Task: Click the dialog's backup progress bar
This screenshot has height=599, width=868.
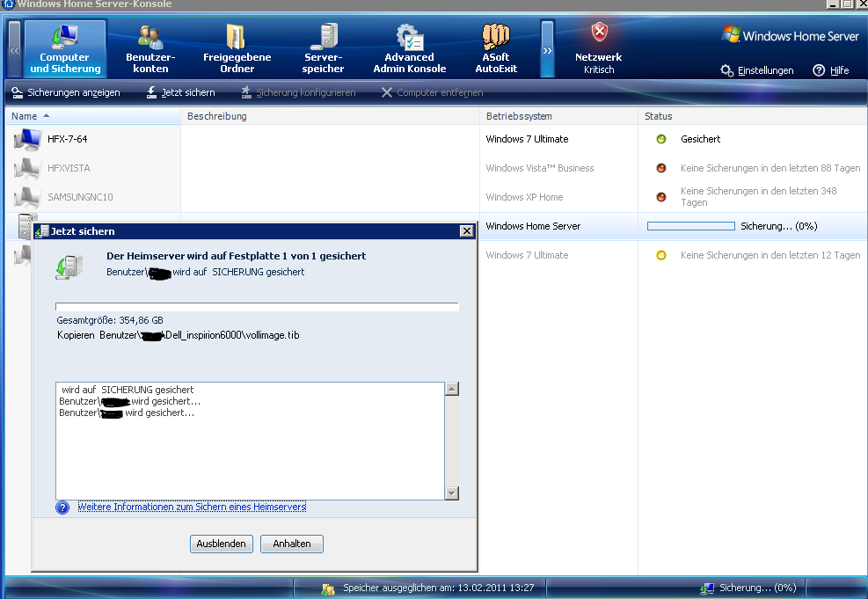Action: 257,307
